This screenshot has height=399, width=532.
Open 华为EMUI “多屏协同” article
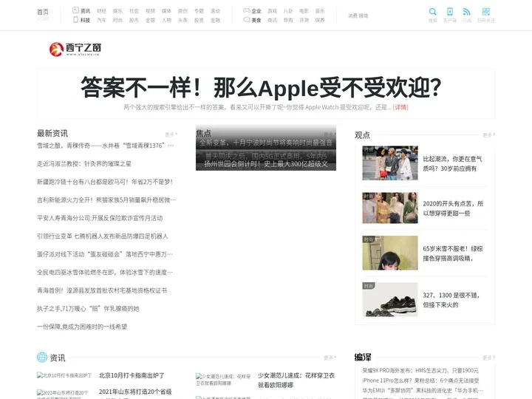pos(423,391)
